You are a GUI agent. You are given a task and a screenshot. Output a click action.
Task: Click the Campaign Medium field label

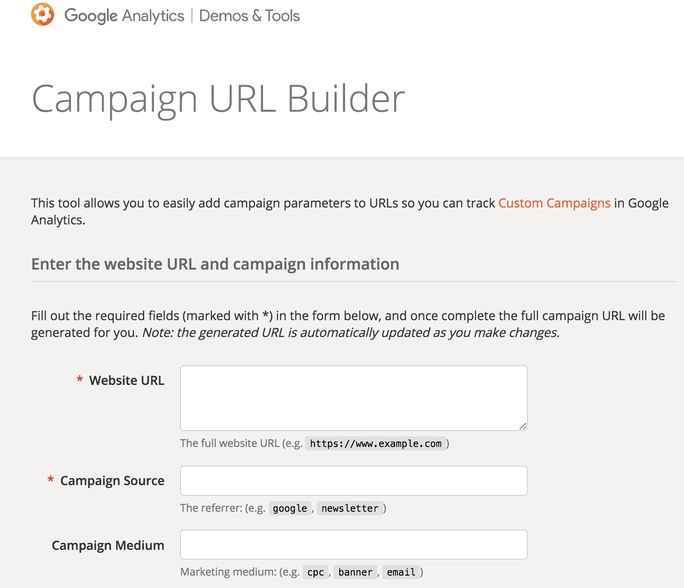click(x=108, y=545)
